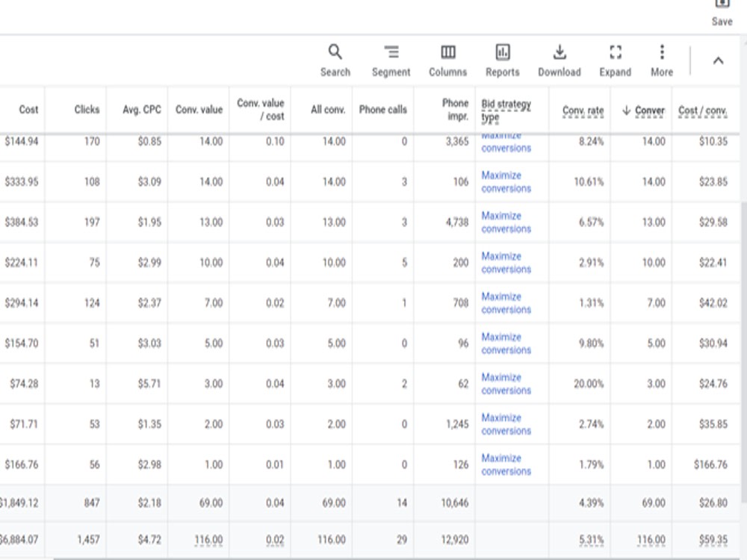This screenshot has height=560, width=747.
Task: Sort by Cost / conv. column header
Action: click(703, 111)
